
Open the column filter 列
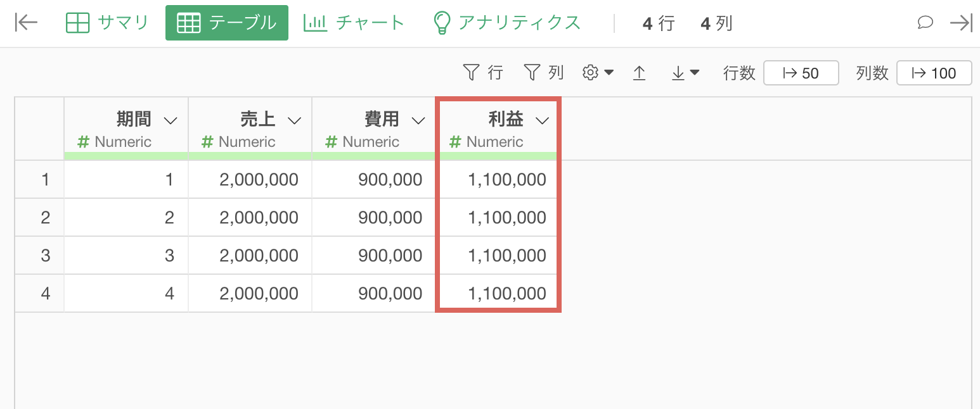[544, 73]
